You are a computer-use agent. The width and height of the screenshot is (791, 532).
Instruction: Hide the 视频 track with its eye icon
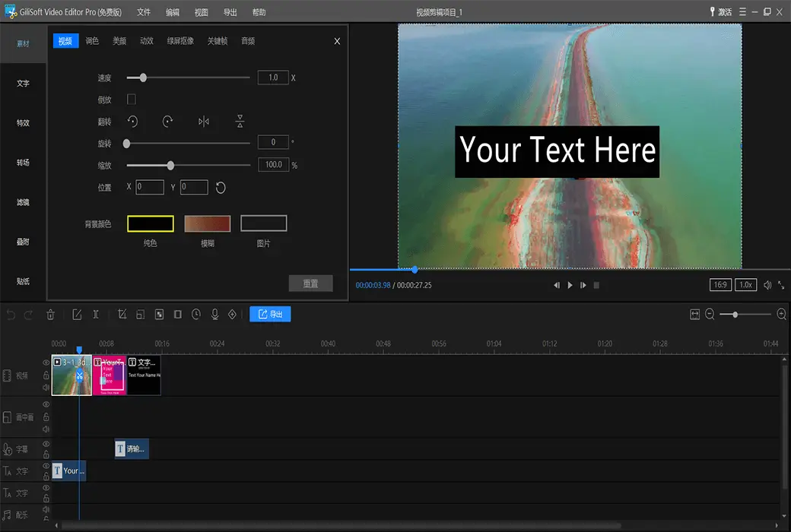46,363
